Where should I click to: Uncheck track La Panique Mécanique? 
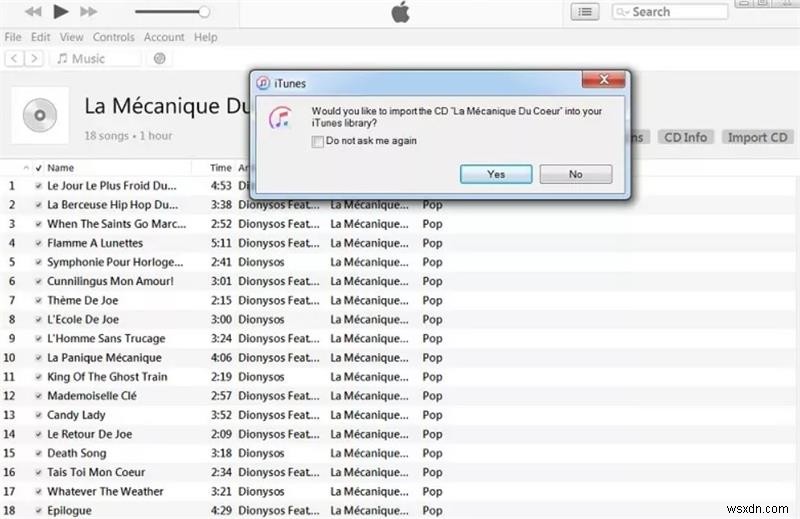coord(38,358)
